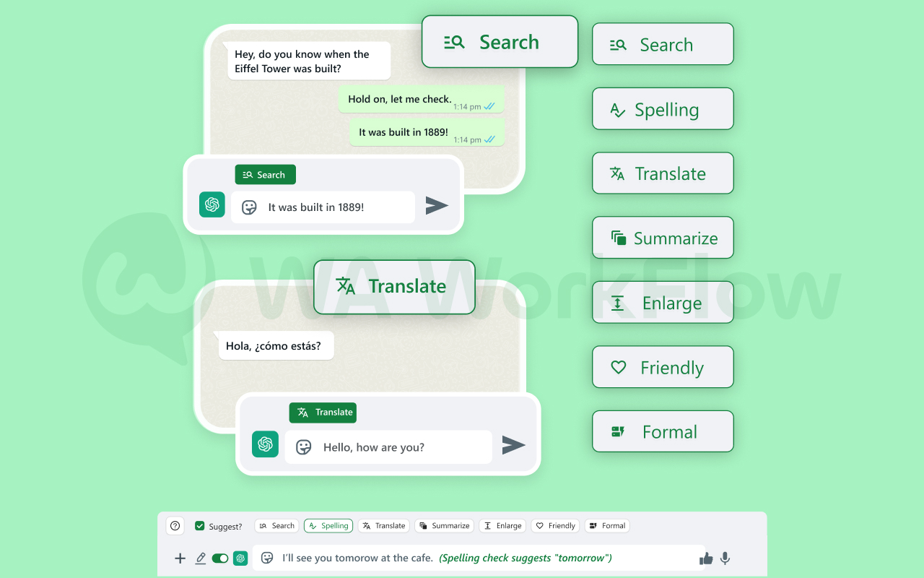This screenshot has width=924, height=578.
Task: Click the input field containing "Hello, how are you?"
Action: 388,447
